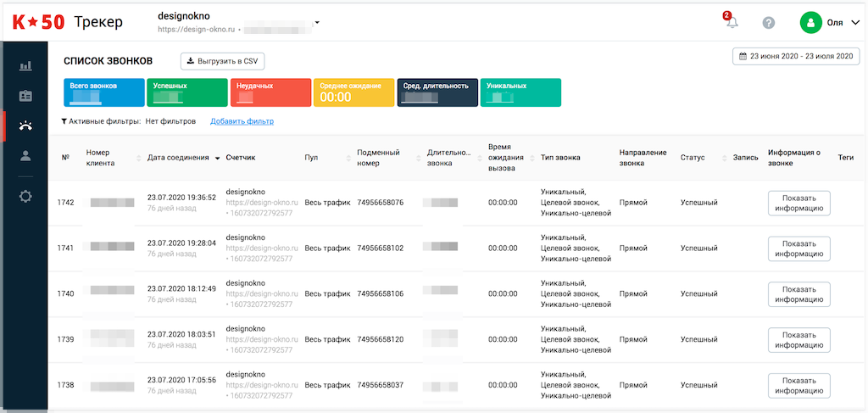868x413 pixels.
Task: Select the Неудачных red tile
Action: coord(270,92)
